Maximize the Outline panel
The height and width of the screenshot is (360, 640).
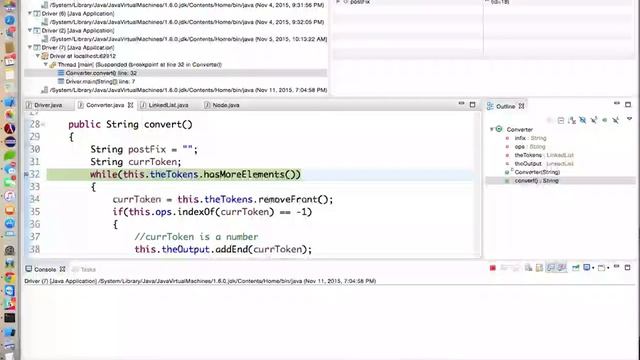click(x=628, y=104)
